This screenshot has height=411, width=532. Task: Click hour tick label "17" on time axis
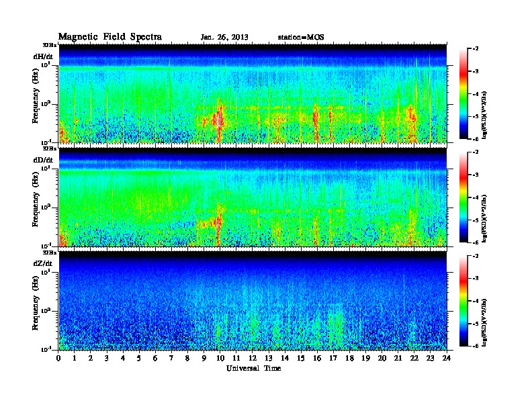(333, 359)
